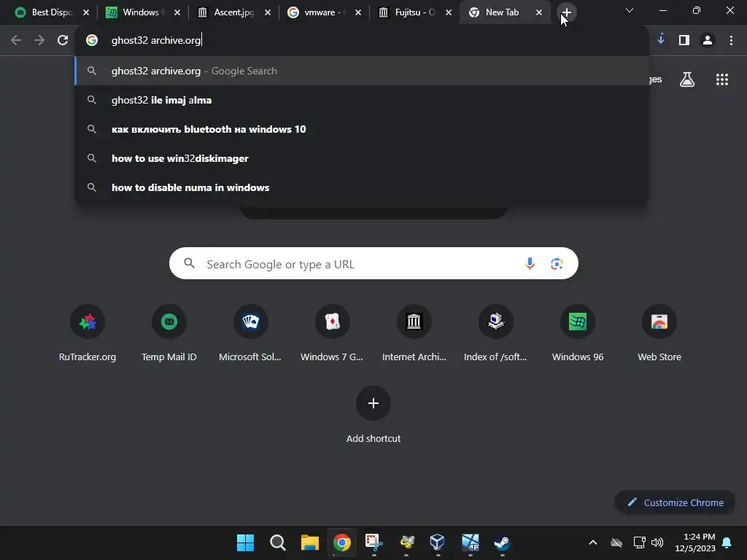Expand the tab search chevron
747x560 pixels.
click(630, 10)
